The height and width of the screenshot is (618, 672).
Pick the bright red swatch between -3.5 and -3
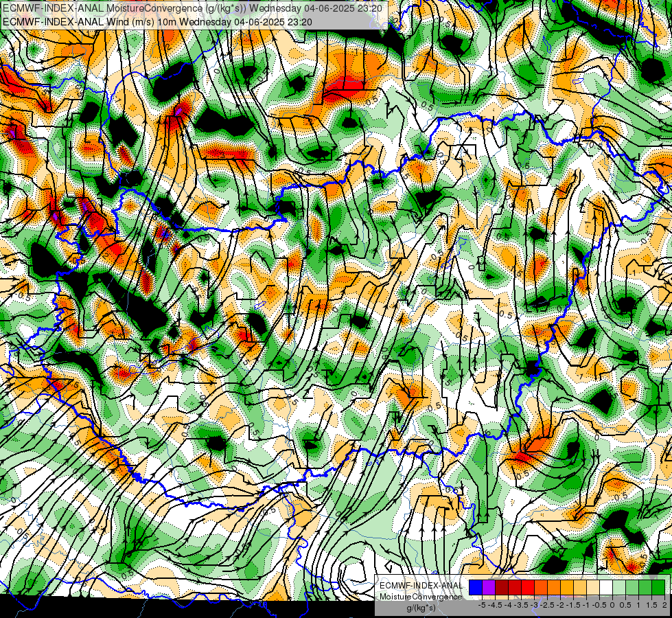tap(528, 587)
